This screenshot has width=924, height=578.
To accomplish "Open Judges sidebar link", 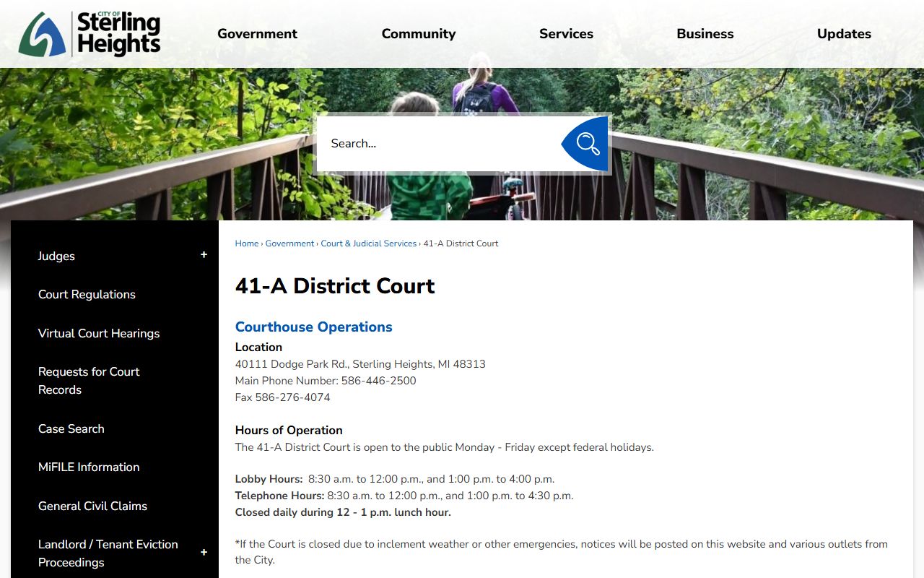I will point(56,256).
